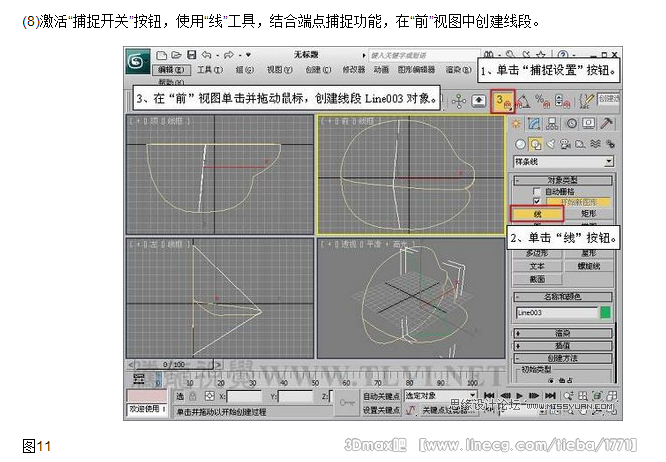Click the Open file folder icon
This screenshot has height=462, width=666.
pos(177,55)
